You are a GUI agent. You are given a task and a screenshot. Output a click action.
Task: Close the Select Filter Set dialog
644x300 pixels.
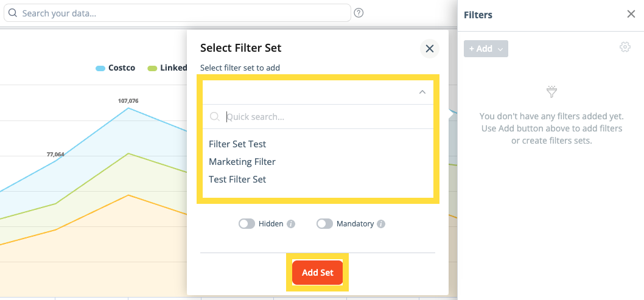(x=429, y=49)
